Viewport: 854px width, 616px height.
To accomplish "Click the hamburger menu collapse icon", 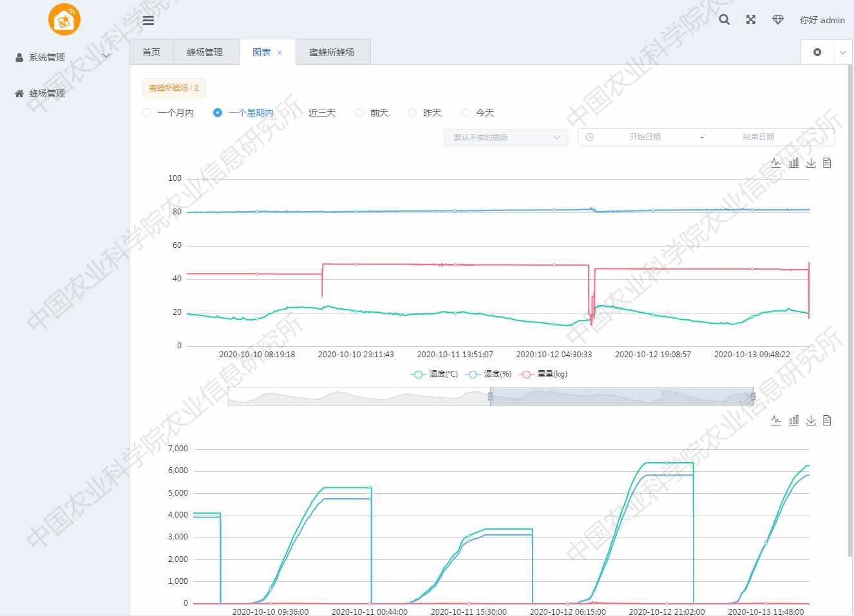I will pyautogui.click(x=148, y=21).
